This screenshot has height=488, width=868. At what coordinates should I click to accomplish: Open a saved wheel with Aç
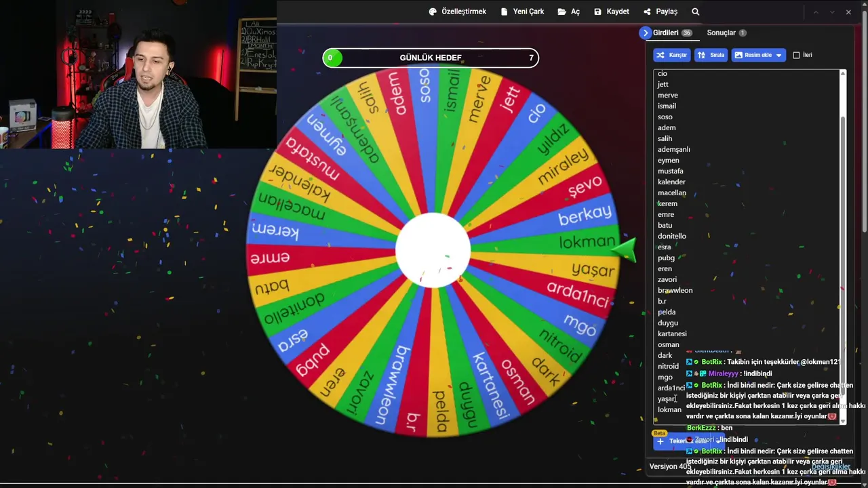568,12
